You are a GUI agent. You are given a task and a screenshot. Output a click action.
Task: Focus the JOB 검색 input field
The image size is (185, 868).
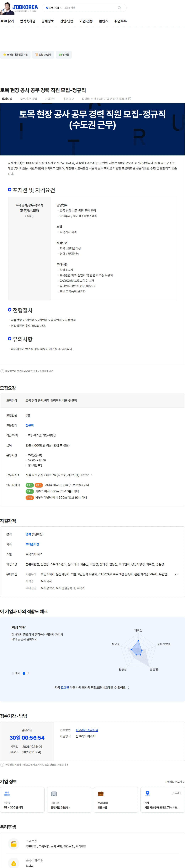point(89,8)
